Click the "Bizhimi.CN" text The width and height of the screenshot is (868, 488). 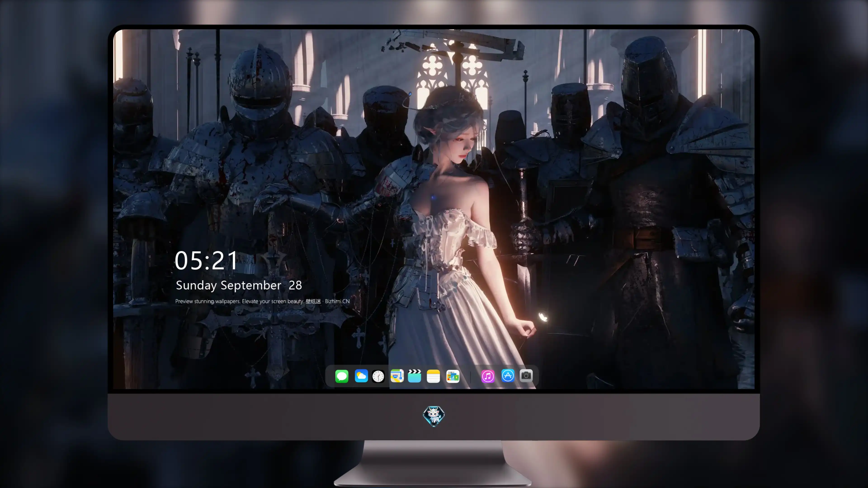(337, 301)
